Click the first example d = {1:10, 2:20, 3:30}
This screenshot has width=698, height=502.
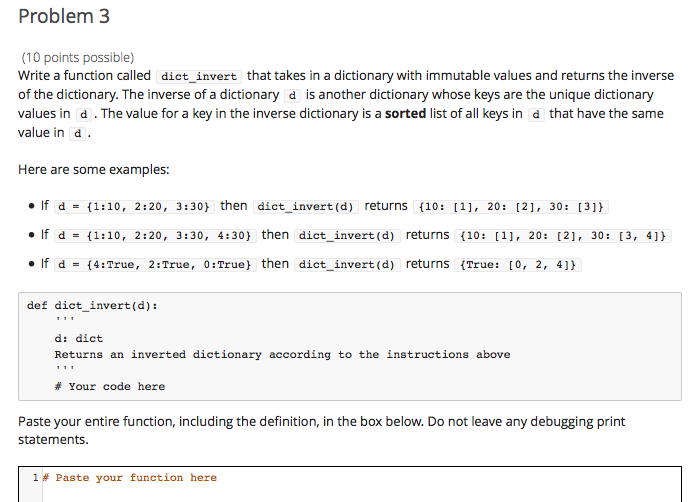click(x=134, y=206)
